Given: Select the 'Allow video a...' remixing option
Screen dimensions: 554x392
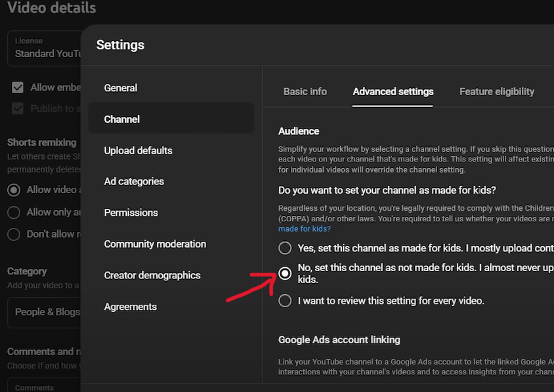Looking at the screenshot, I should click(13, 190).
